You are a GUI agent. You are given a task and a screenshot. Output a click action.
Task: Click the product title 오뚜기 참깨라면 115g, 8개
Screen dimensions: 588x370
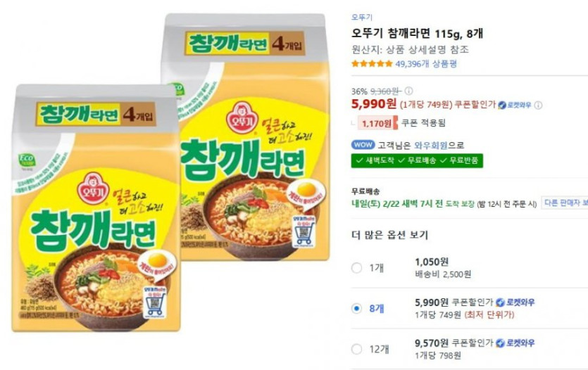click(x=417, y=34)
